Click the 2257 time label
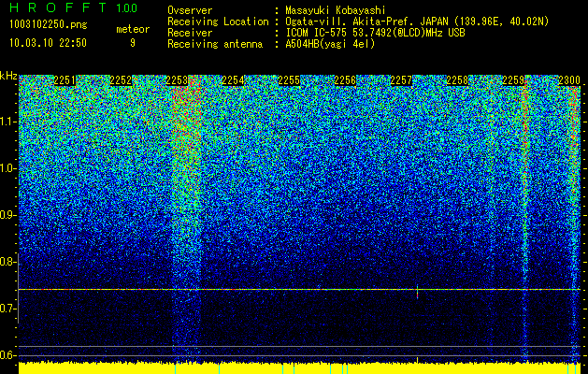Screen dimensions: 588x374 point(401,80)
